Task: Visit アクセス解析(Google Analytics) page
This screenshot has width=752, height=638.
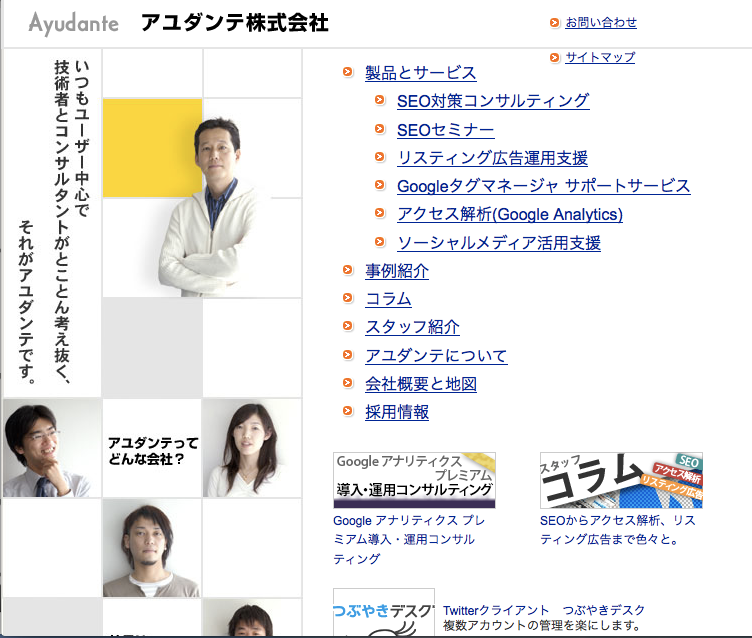Action: [x=510, y=214]
